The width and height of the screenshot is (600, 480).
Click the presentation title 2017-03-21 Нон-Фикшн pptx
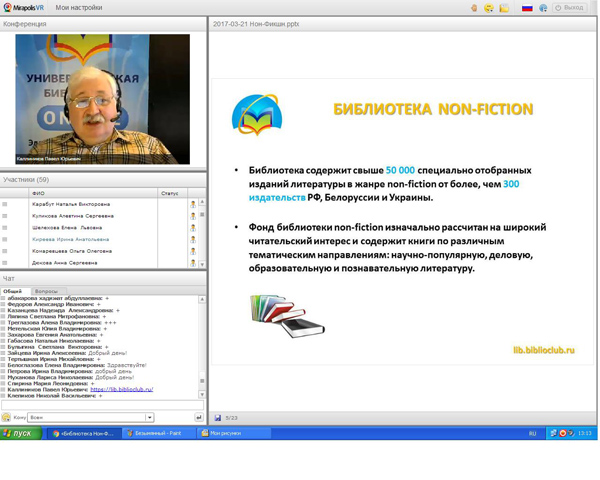point(256,24)
